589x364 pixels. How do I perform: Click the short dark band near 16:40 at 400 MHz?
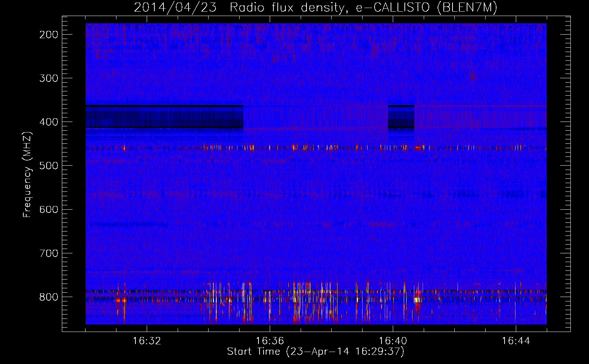401,116
